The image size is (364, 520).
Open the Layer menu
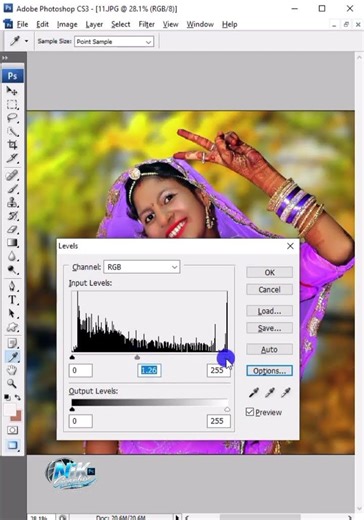(94, 24)
